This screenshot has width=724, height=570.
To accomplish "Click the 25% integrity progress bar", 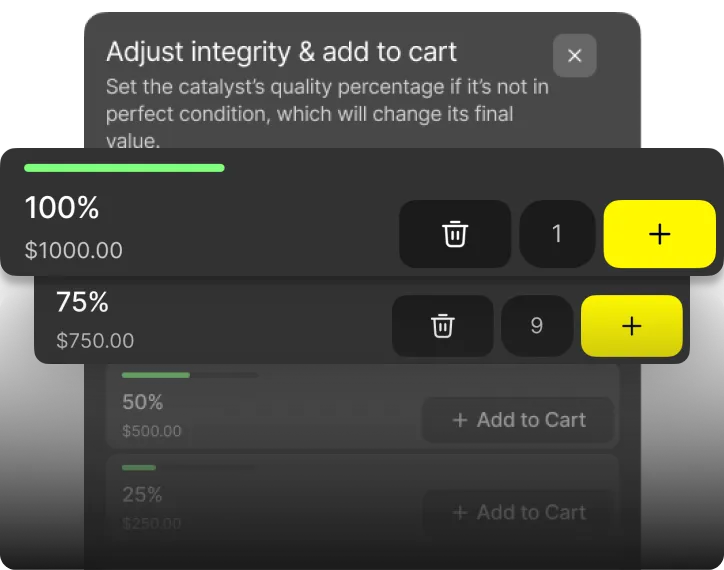I will click(x=188, y=467).
